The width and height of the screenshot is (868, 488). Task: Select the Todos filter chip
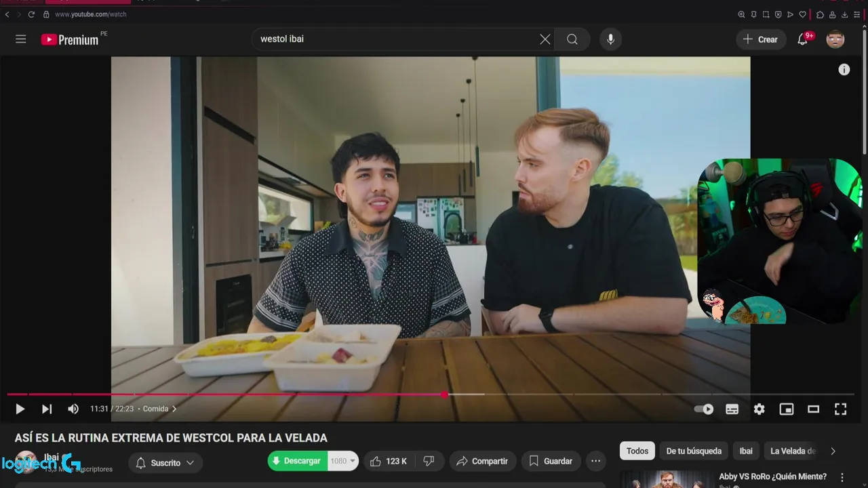tap(637, 451)
